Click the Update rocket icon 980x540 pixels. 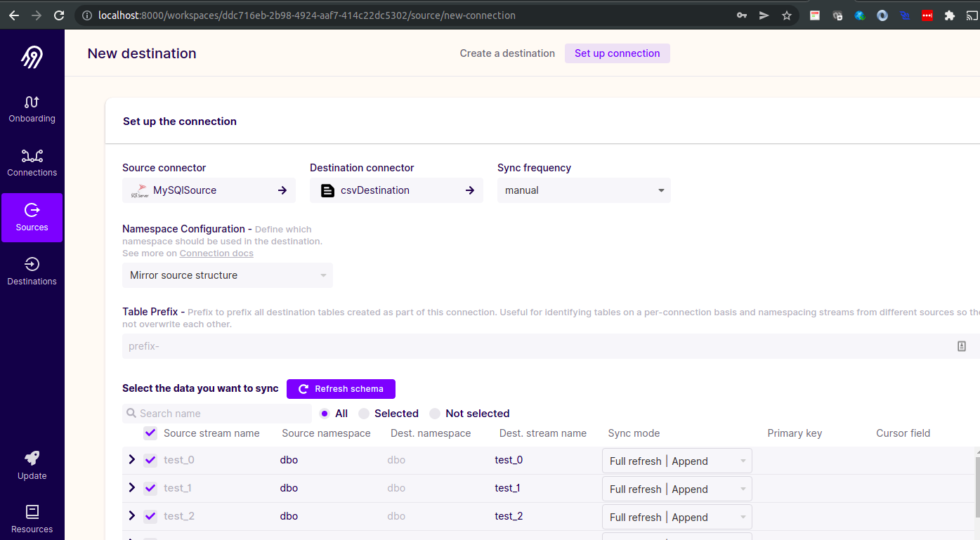pyautogui.click(x=32, y=458)
